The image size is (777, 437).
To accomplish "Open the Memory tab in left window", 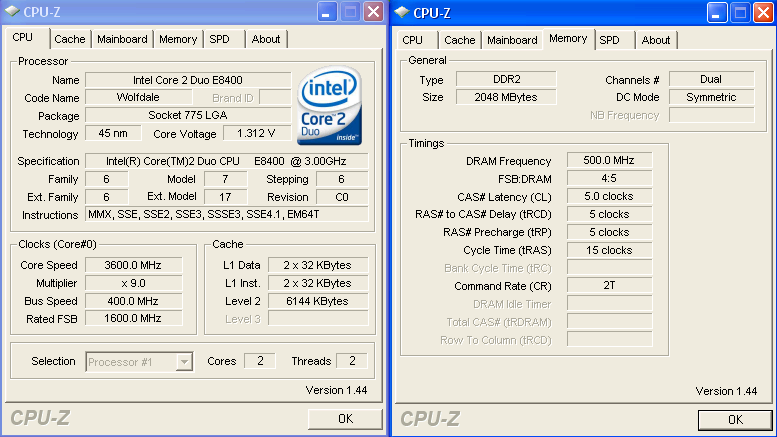I will click(x=178, y=39).
